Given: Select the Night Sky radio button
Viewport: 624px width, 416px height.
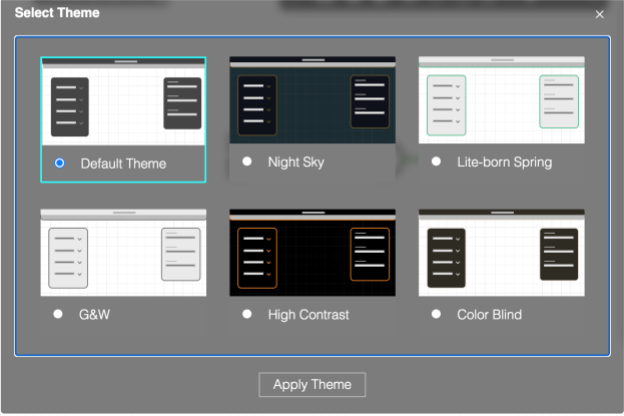Looking at the screenshot, I should 247,161.
